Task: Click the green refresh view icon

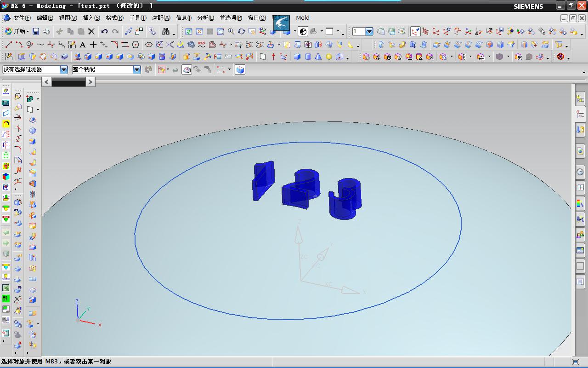Action: pos(189,31)
